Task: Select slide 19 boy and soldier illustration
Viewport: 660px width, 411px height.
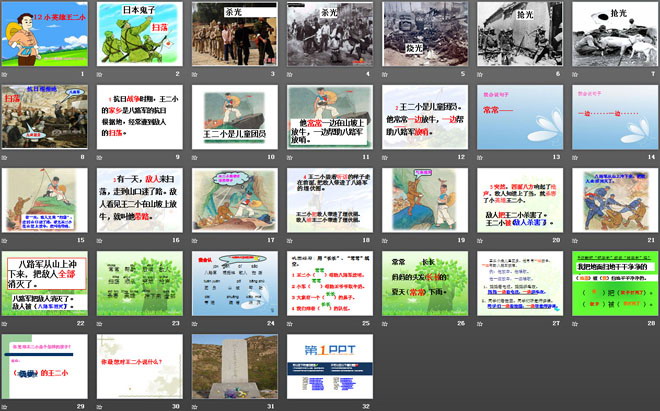Action: pyautogui.click(x=425, y=200)
